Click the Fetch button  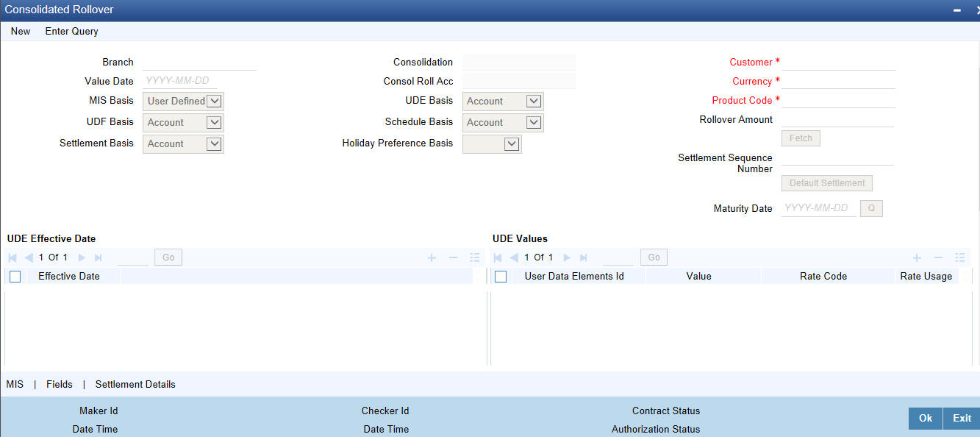(801, 138)
